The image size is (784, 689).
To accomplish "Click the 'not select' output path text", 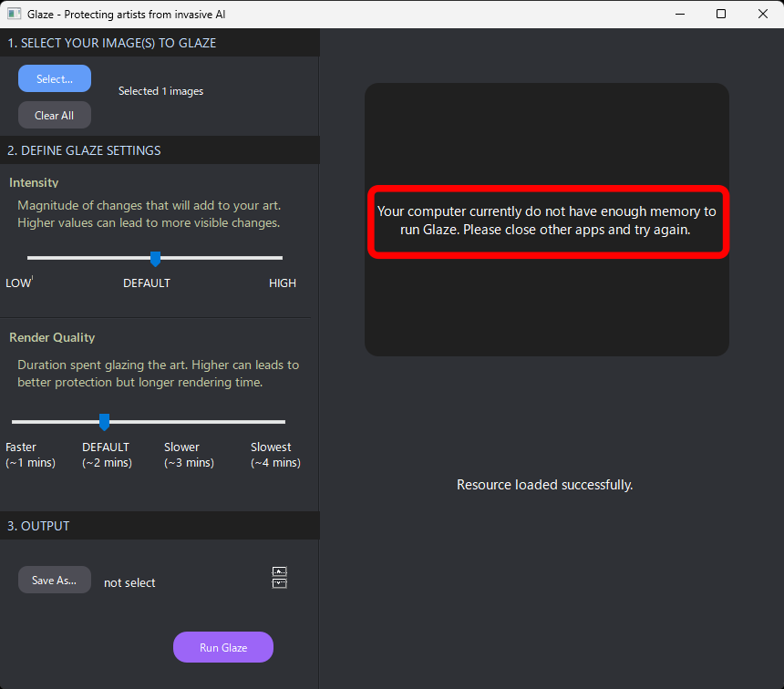I will [x=129, y=582].
